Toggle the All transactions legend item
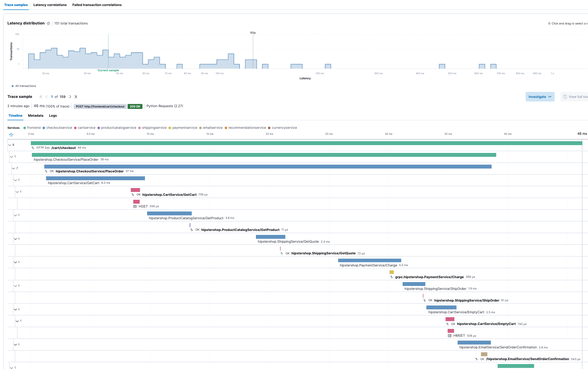This screenshot has height=369, width=588. point(24,86)
